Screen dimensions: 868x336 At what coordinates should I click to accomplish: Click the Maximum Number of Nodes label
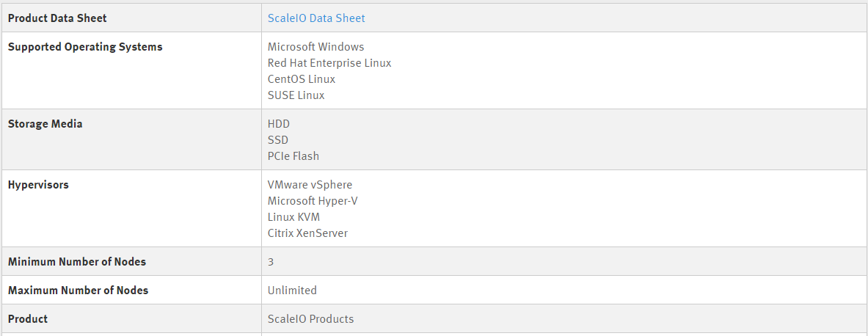point(78,291)
